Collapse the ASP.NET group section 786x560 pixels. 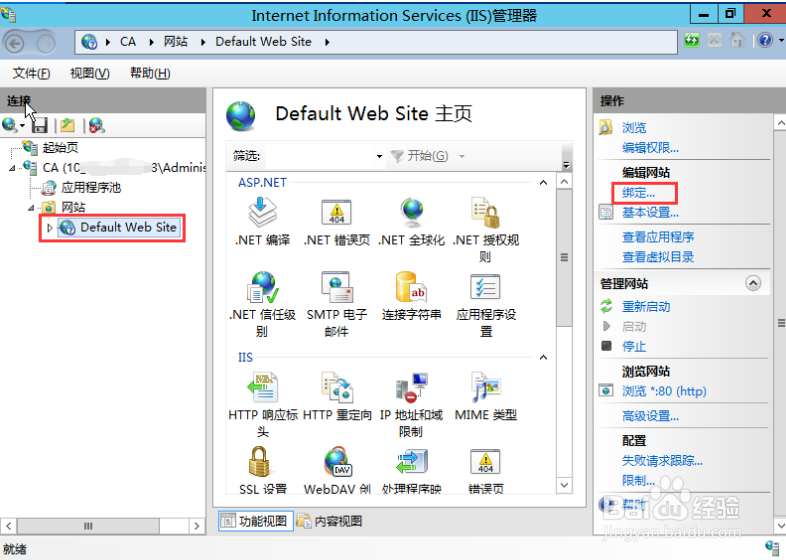coord(543,182)
